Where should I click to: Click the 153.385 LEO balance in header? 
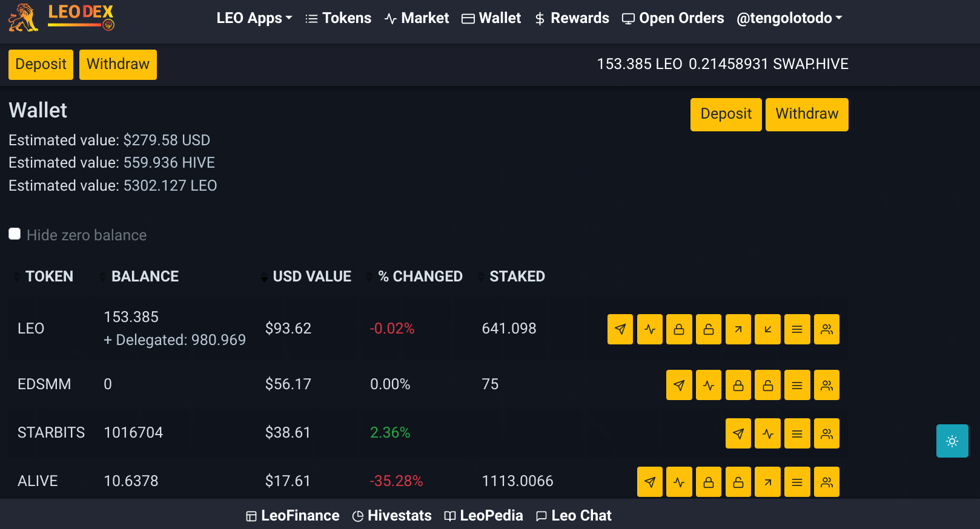click(640, 64)
